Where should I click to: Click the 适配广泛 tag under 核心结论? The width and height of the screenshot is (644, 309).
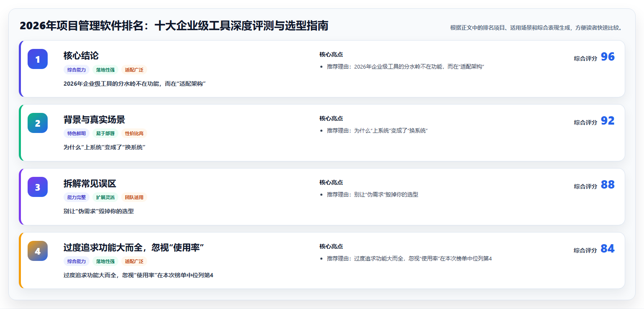(134, 70)
